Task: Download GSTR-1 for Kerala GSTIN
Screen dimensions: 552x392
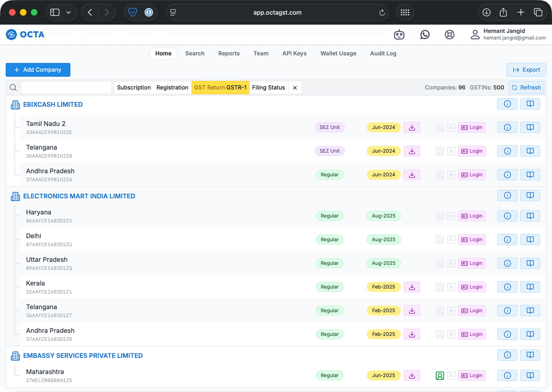Action: click(412, 287)
